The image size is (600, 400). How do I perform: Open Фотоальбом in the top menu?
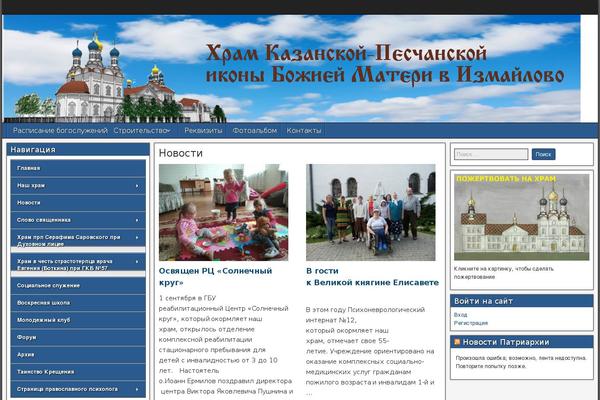255,131
